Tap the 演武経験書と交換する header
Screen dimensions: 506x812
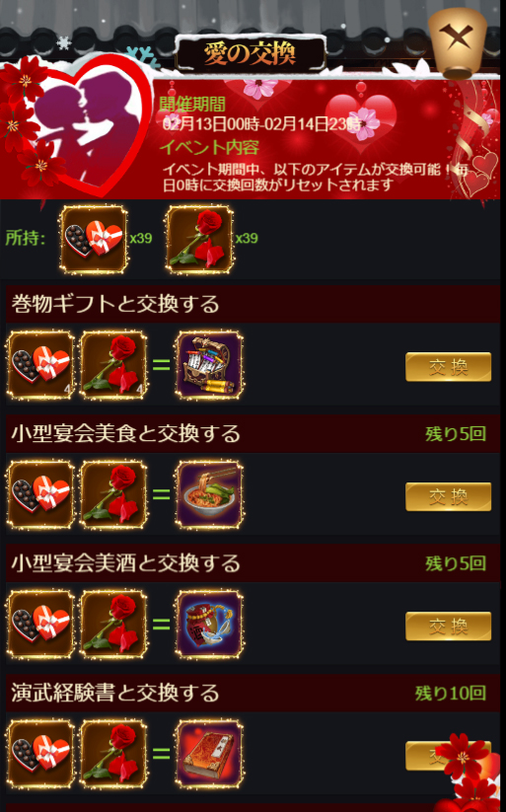click(253, 693)
